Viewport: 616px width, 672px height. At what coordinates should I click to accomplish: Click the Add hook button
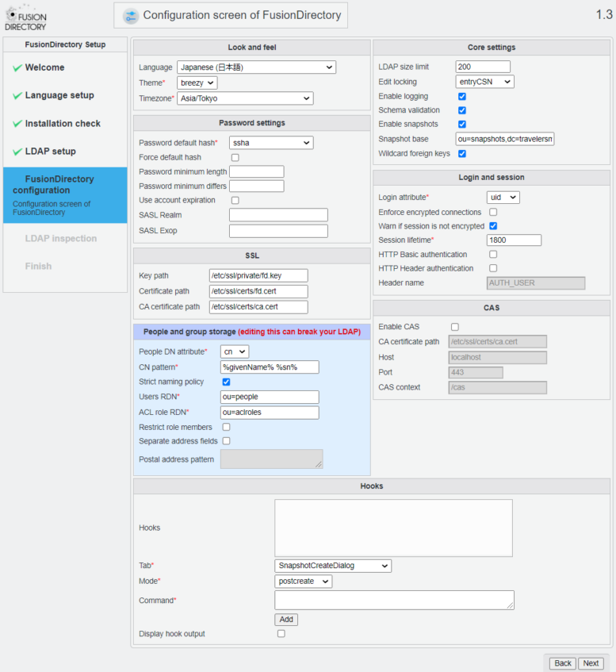click(x=286, y=620)
